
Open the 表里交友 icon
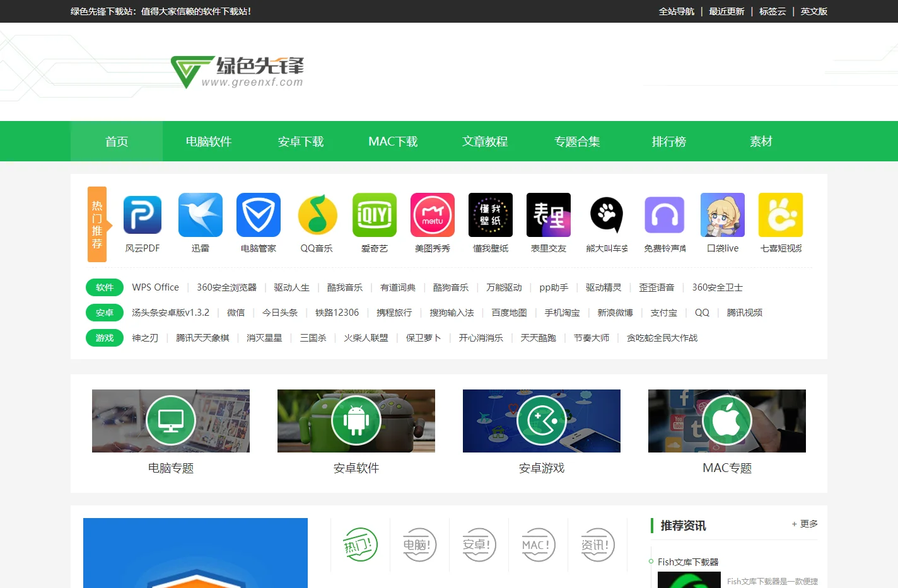pos(549,215)
